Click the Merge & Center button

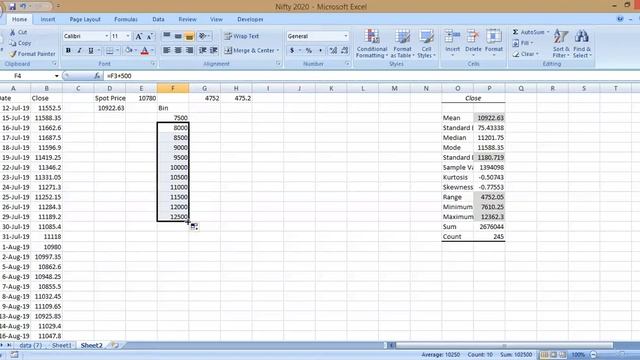[x=251, y=50]
